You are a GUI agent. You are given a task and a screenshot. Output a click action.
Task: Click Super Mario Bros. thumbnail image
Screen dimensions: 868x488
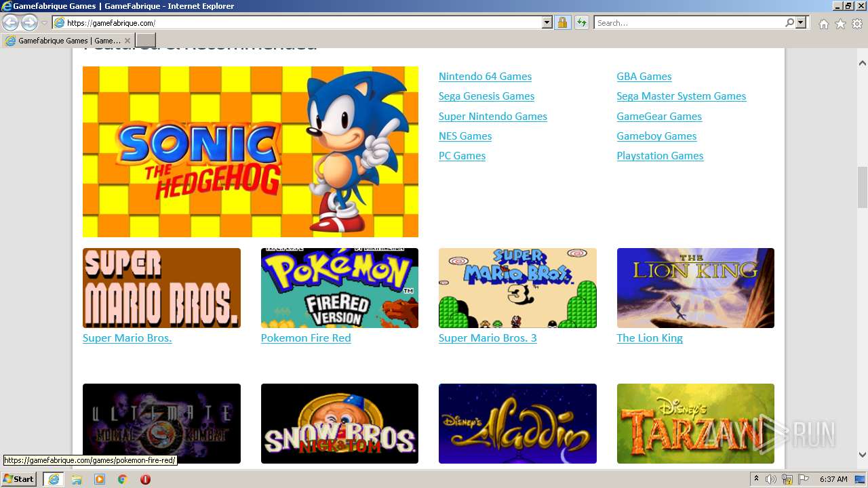pyautogui.click(x=161, y=288)
